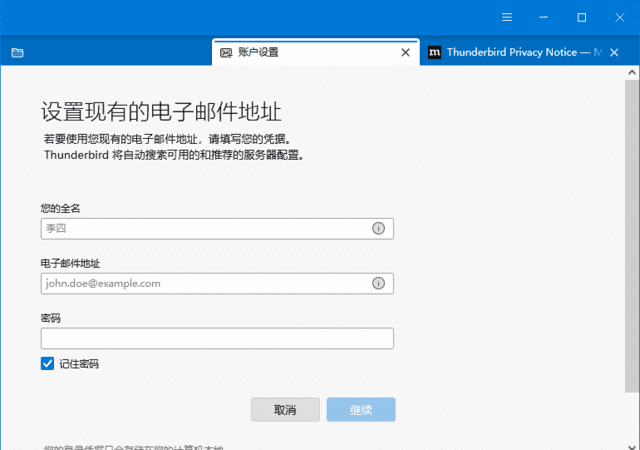
Task: Minimize the Thunderbird window
Action: point(543,17)
